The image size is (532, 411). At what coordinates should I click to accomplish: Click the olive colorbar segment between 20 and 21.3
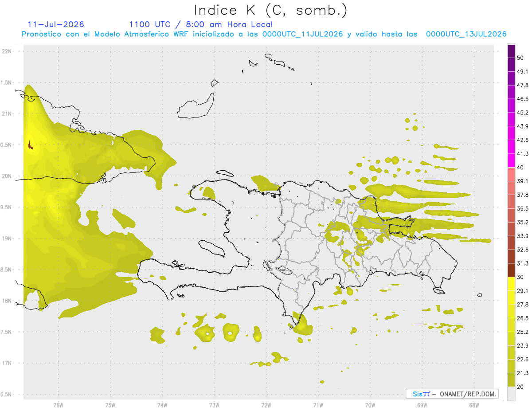[511, 380]
